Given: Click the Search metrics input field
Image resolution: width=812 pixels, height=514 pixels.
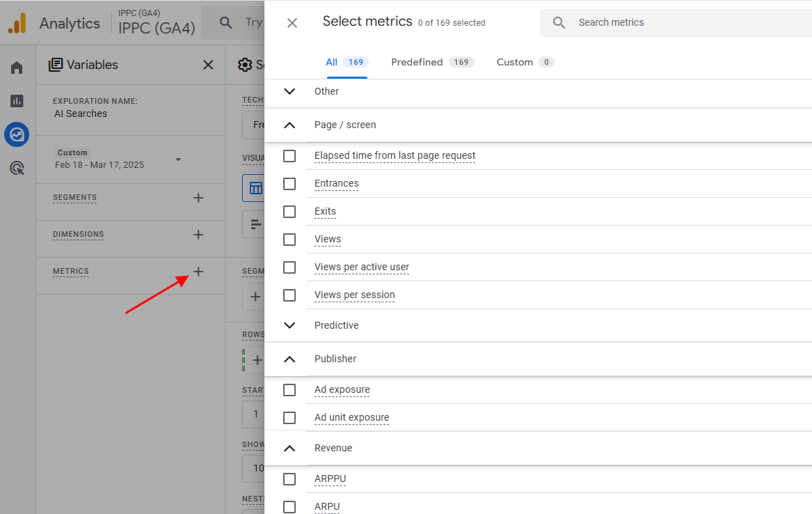Looking at the screenshot, I should pos(689,22).
